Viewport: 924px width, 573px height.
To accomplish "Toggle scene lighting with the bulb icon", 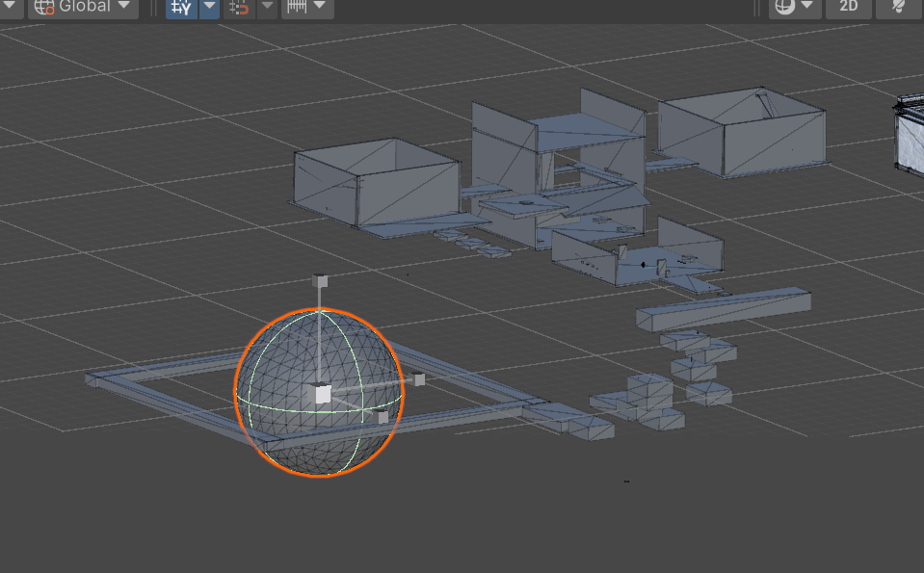I will 898,7.
